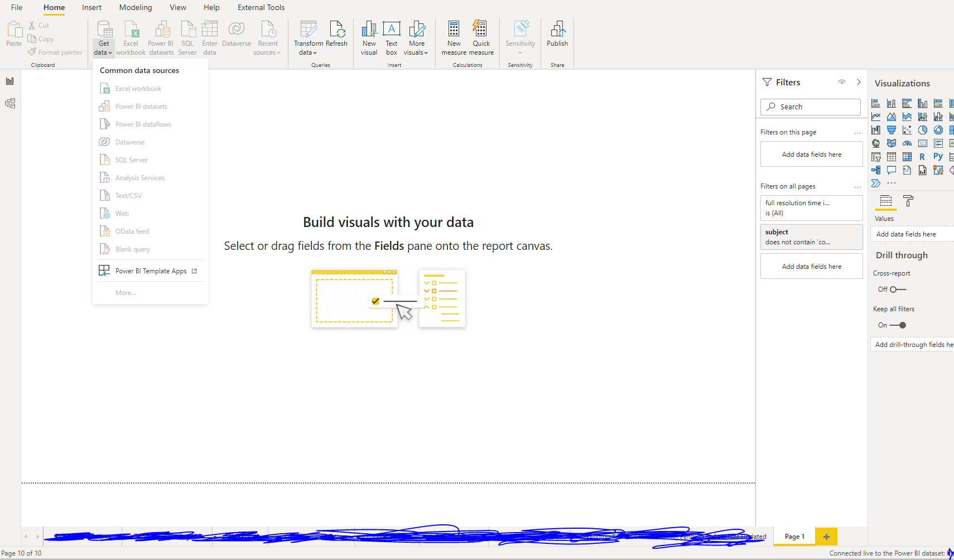Expand the Get data dropdown arrow
This screenshot has width=954, height=560.
click(x=110, y=53)
